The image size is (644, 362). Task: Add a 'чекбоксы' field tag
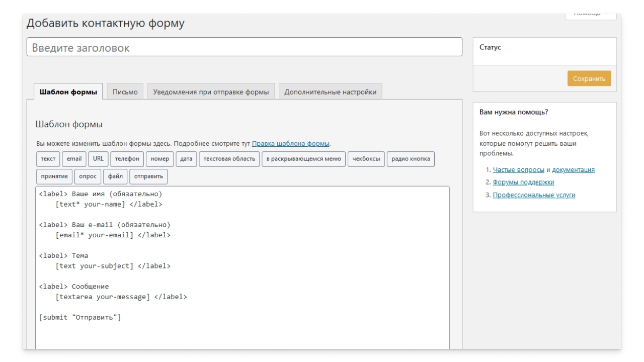click(366, 159)
